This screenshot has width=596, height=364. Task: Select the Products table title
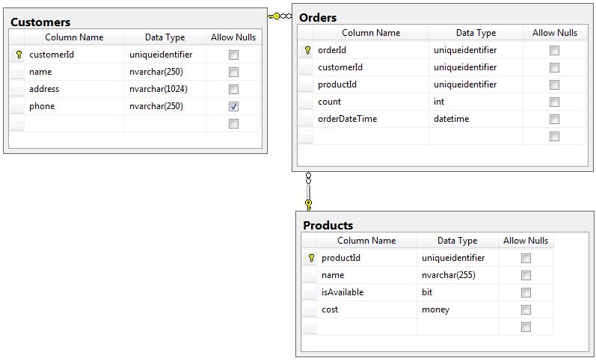(x=328, y=225)
